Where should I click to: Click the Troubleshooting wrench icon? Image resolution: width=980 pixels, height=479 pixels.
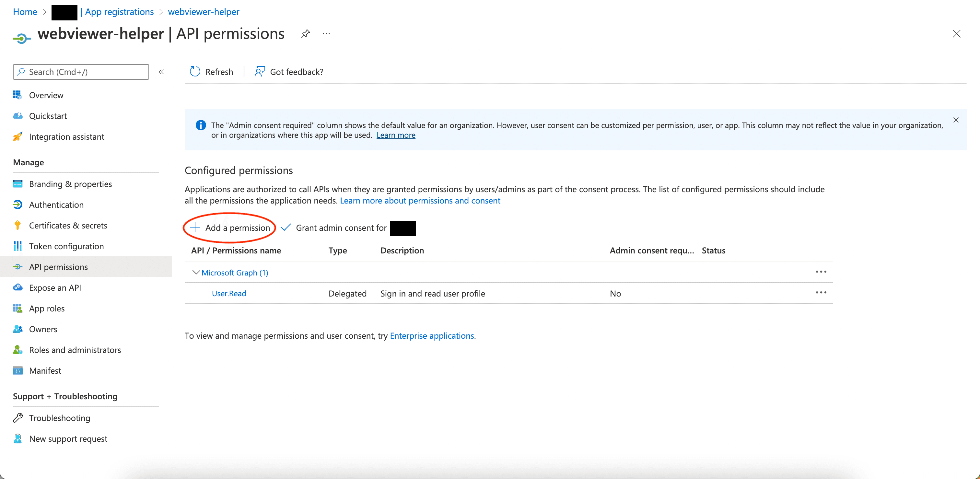(x=17, y=418)
